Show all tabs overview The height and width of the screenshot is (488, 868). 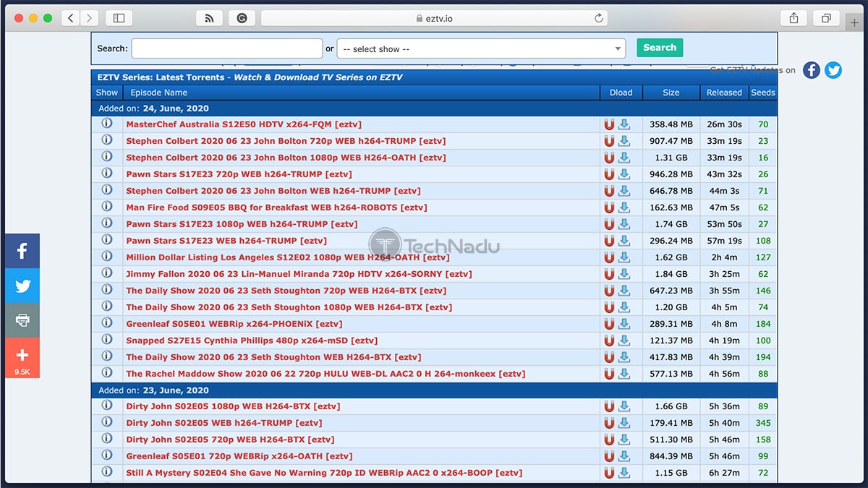point(825,18)
